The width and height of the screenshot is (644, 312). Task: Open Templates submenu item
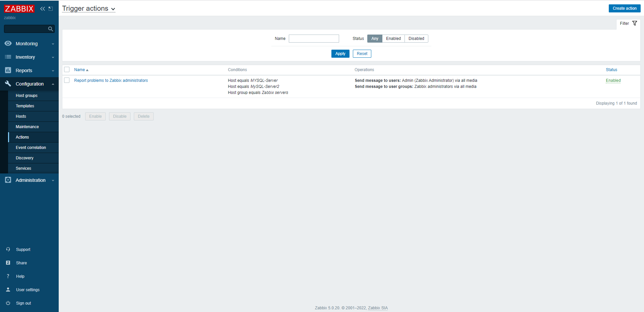[33, 106]
